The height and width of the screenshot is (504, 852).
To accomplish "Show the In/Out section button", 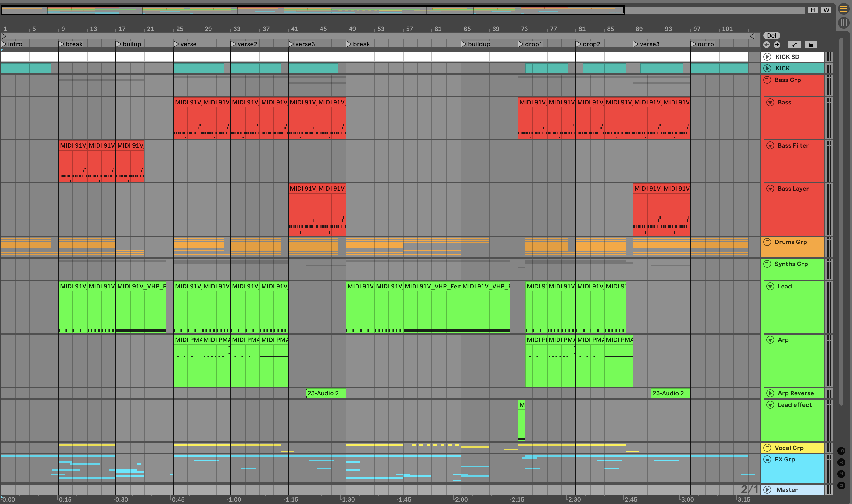I will 841,451.
